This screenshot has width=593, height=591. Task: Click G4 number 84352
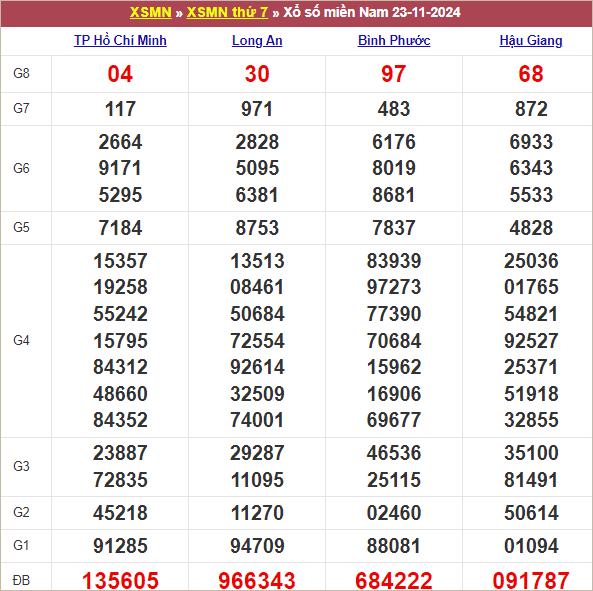click(x=120, y=420)
